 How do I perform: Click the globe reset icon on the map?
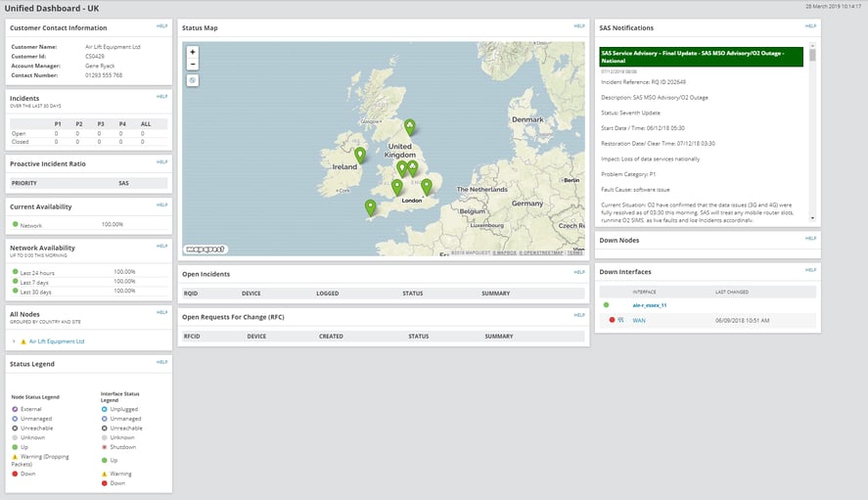(x=192, y=80)
